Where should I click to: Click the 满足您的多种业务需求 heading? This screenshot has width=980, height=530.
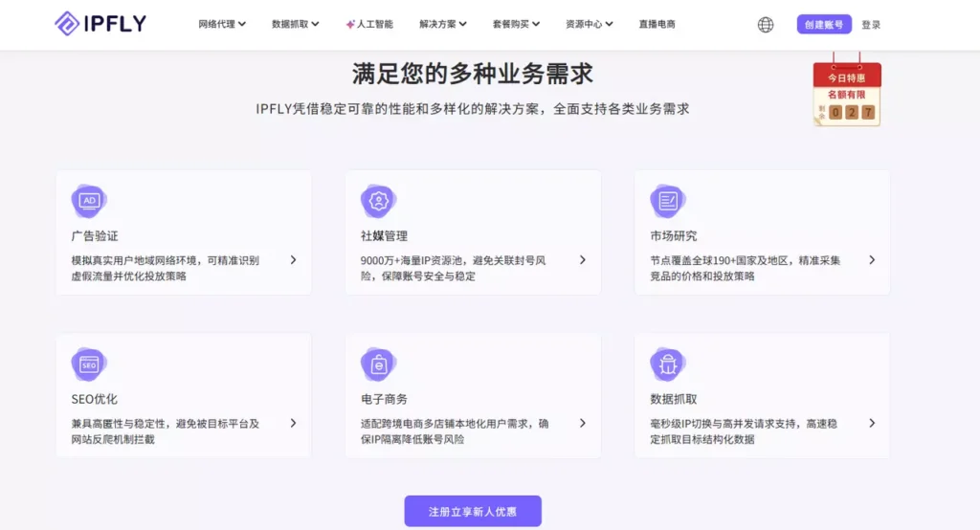(x=473, y=74)
